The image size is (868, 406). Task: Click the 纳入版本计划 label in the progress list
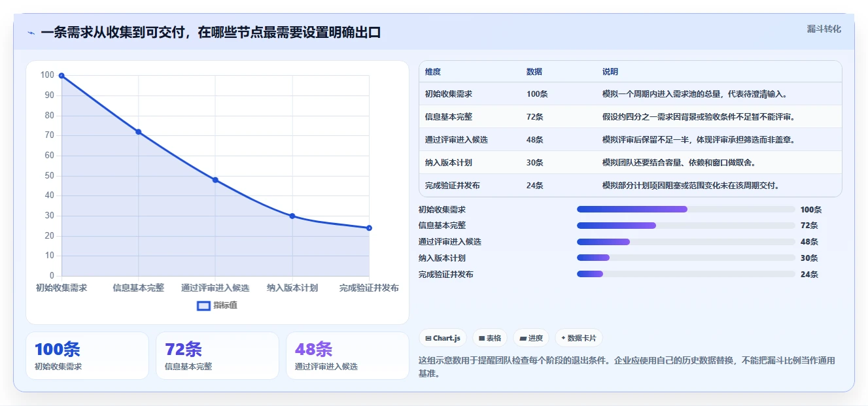tap(442, 258)
